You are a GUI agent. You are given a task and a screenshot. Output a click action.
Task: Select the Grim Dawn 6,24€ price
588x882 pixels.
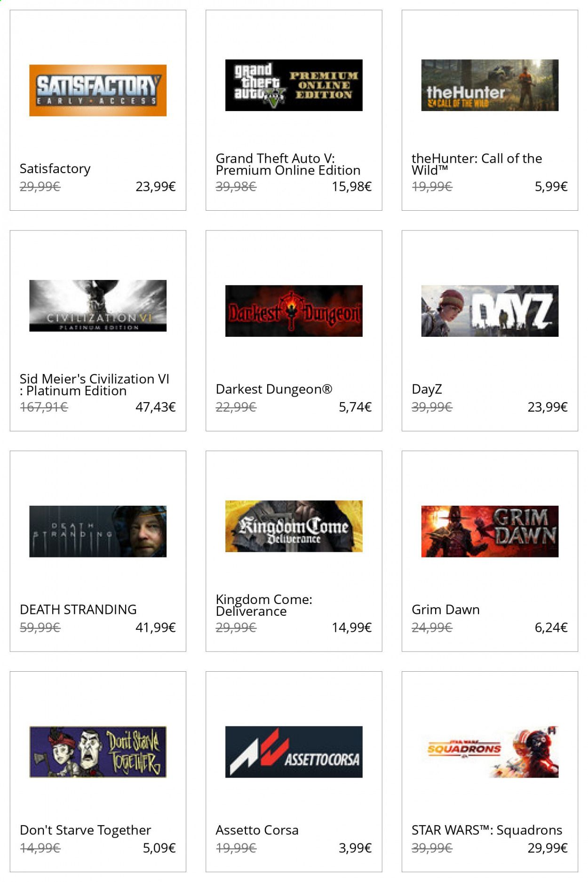pyautogui.click(x=551, y=628)
